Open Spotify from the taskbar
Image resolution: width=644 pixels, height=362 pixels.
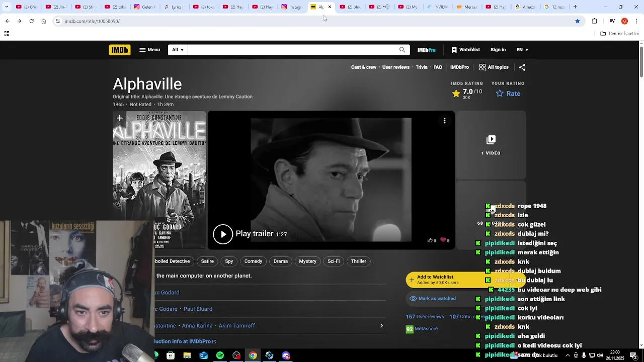220,355
